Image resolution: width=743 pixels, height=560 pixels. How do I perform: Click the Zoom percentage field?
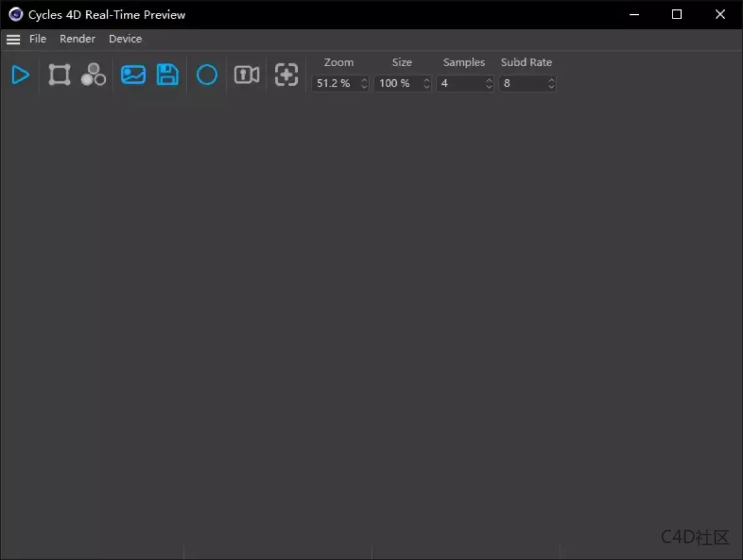click(334, 84)
